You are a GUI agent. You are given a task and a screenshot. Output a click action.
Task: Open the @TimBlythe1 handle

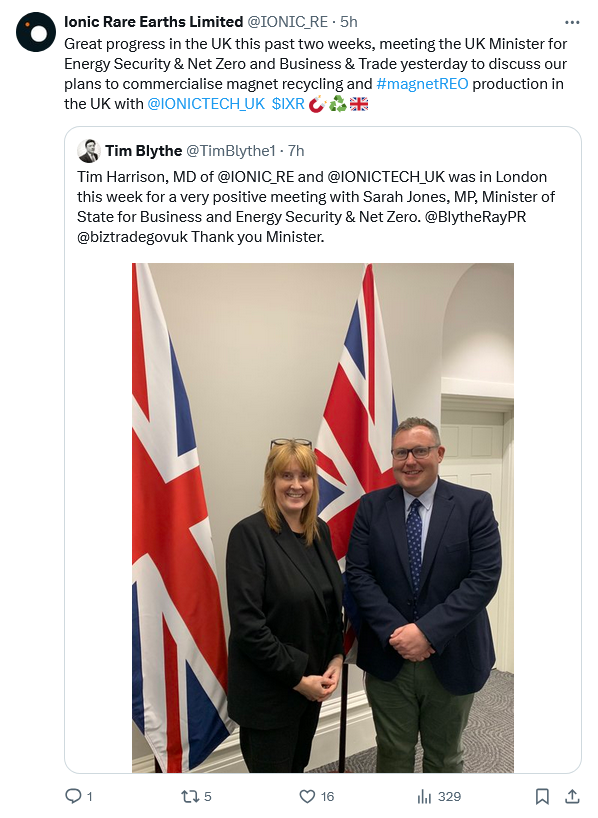tap(231, 151)
